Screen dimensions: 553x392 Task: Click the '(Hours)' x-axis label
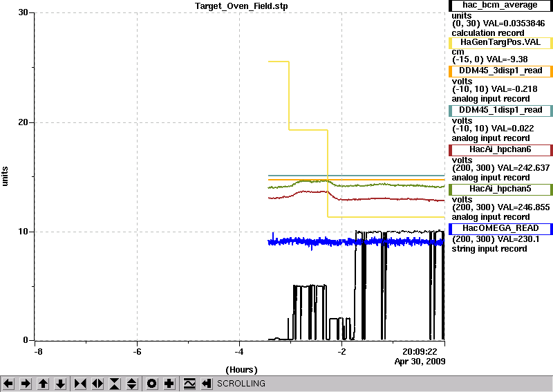coord(241,370)
